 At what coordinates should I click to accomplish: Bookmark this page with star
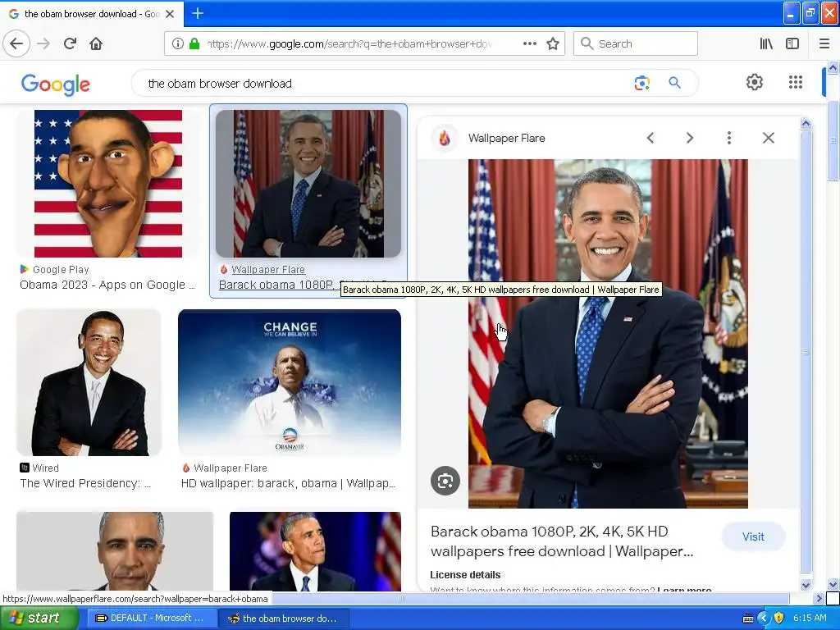point(553,43)
